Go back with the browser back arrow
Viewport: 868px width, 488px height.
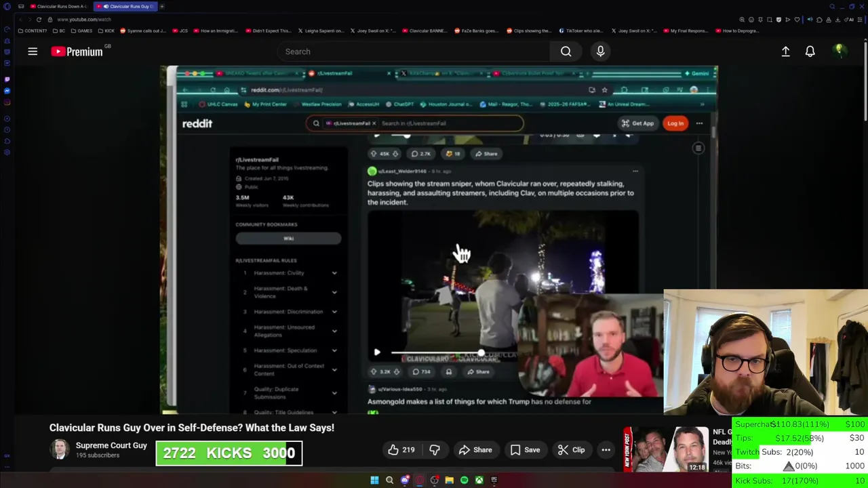point(20,20)
